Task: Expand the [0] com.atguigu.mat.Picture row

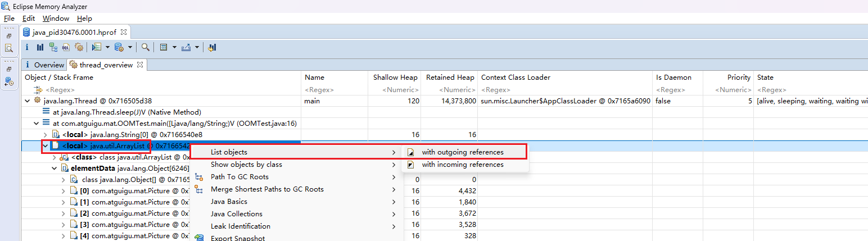Action: pos(64,190)
